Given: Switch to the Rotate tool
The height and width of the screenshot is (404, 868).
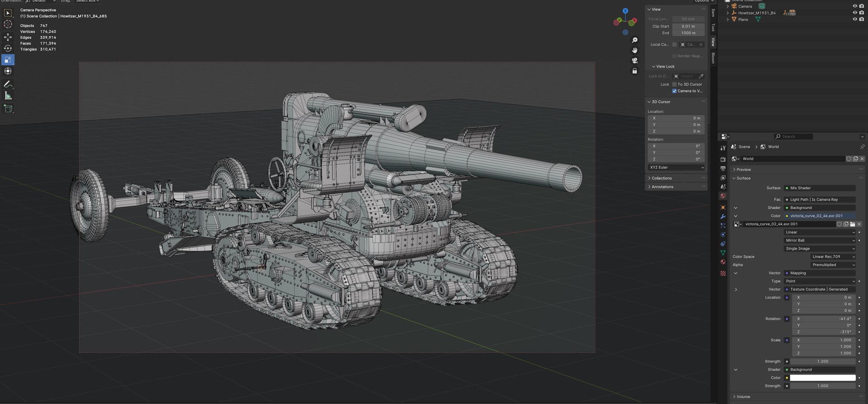Looking at the screenshot, I should [8, 48].
